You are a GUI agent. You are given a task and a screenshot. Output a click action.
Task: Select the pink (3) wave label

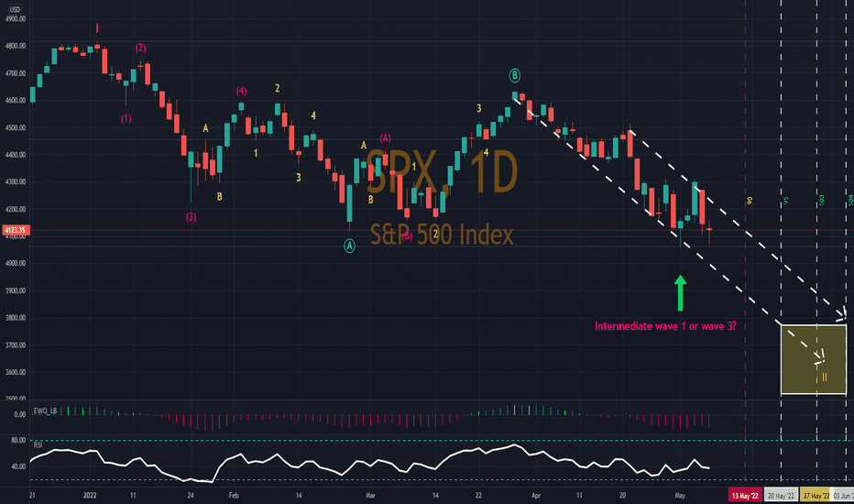click(191, 217)
